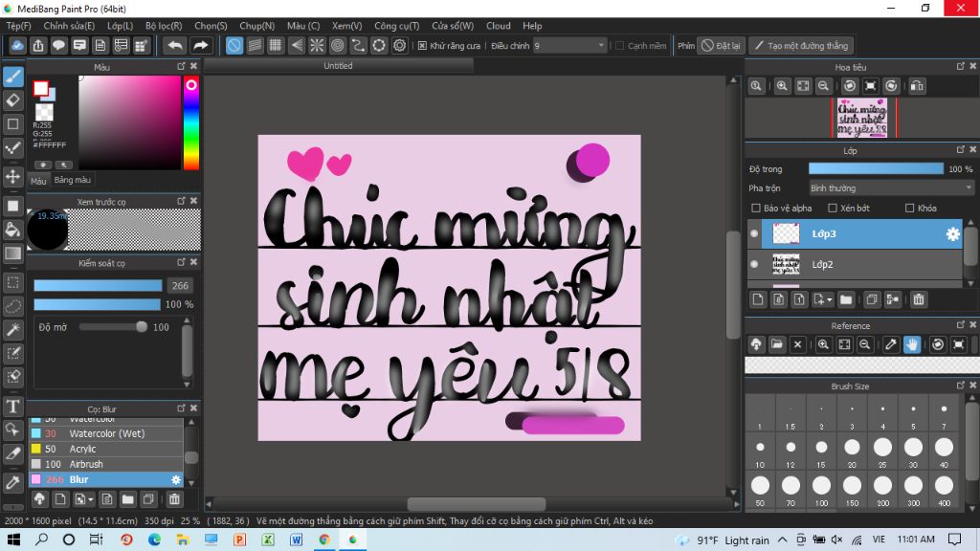Enable the Khóa layer checkbox

click(910, 208)
